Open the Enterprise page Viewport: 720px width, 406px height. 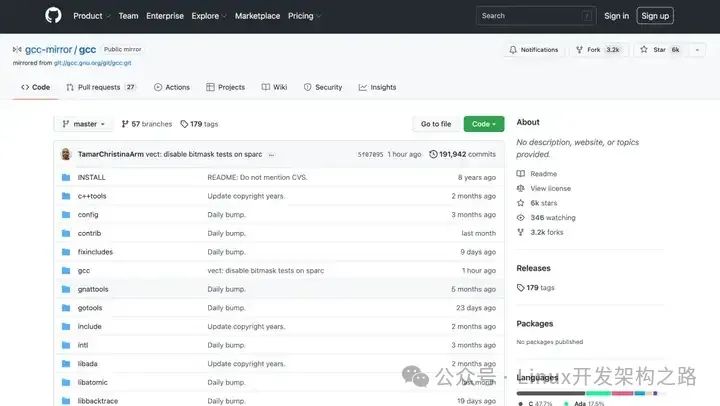165,16
